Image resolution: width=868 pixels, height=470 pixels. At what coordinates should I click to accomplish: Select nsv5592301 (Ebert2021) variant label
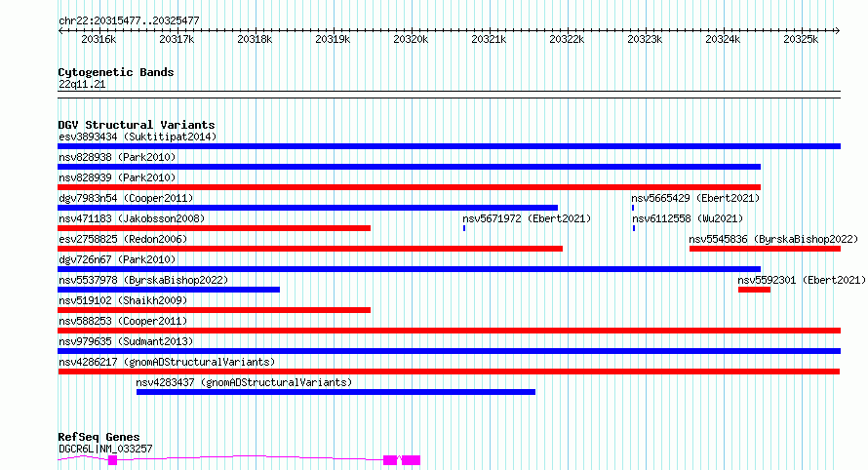pos(802,280)
